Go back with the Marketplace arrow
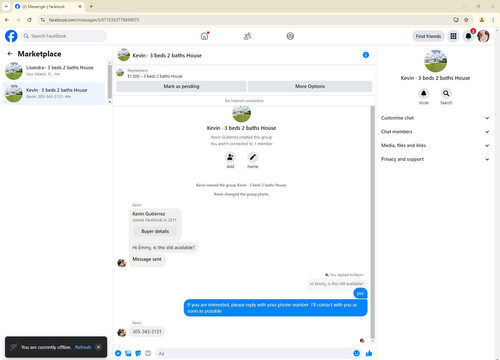 pos(10,54)
